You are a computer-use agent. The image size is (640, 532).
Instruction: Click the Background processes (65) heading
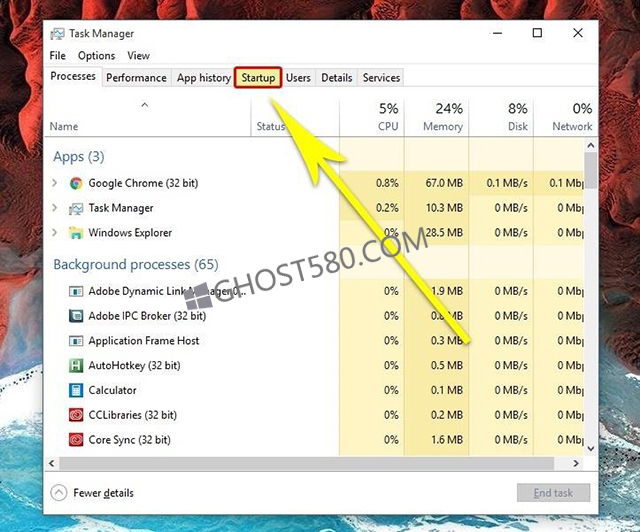[x=136, y=265]
